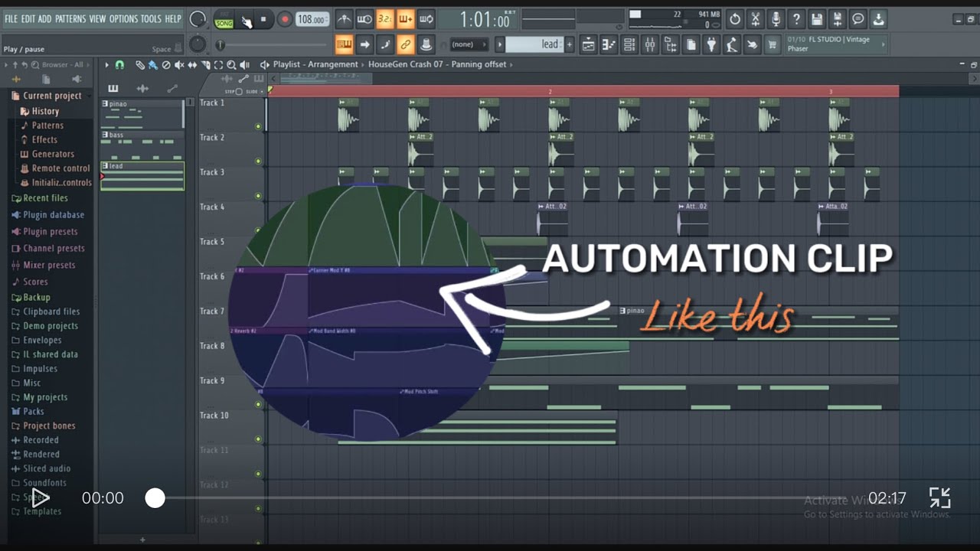Click Playlist - Arrangement breadcrumb
The width and height of the screenshot is (980, 551).
315,65
